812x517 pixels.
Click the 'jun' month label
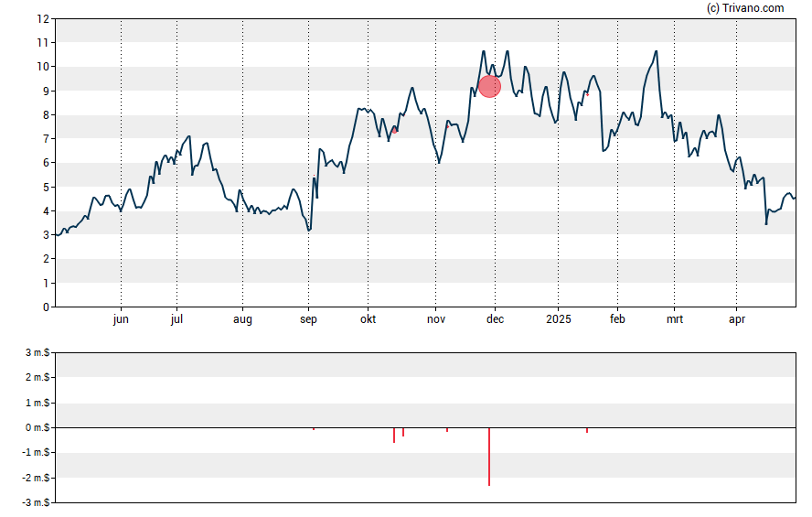(x=121, y=319)
